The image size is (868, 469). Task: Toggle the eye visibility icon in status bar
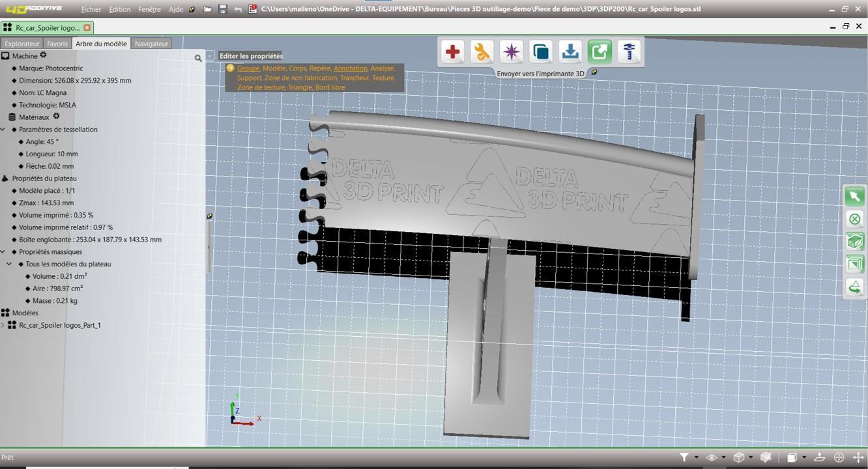pos(711,457)
